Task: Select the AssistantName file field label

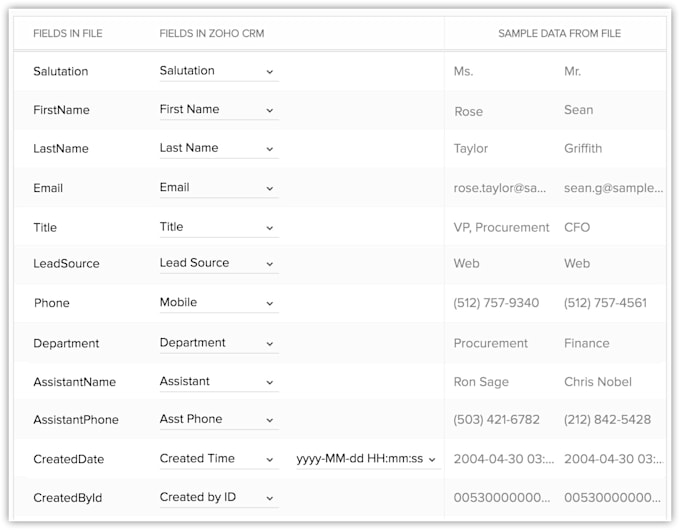Action: point(75,382)
